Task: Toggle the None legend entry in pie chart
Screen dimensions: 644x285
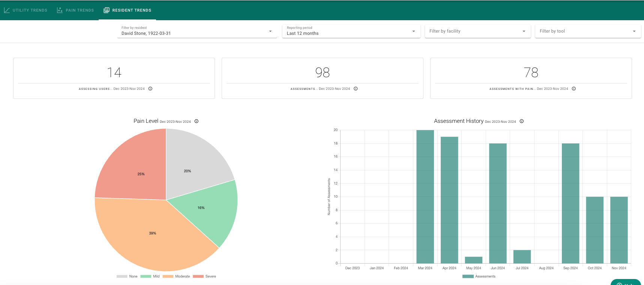Action: click(x=127, y=276)
